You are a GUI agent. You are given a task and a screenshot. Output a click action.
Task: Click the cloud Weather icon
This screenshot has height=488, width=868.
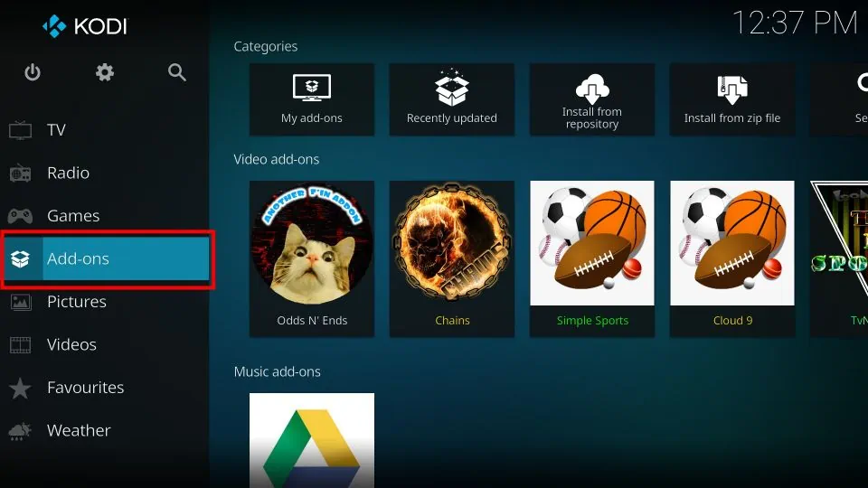coord(21,431)
